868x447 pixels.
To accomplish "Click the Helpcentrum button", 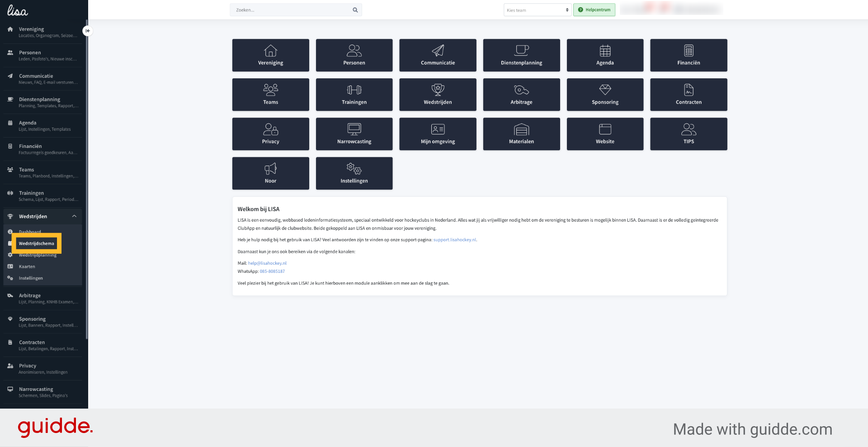I will tap(594, 10).
